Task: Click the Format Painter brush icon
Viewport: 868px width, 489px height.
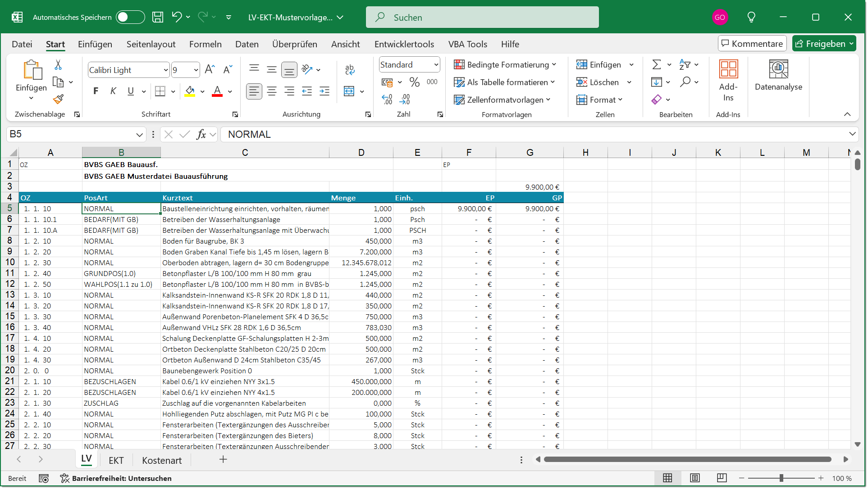Action: pos(58,99)
